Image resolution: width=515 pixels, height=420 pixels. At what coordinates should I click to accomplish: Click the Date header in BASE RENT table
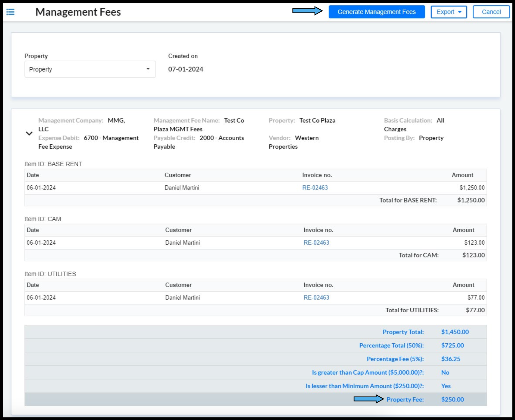tap(33, 175)
